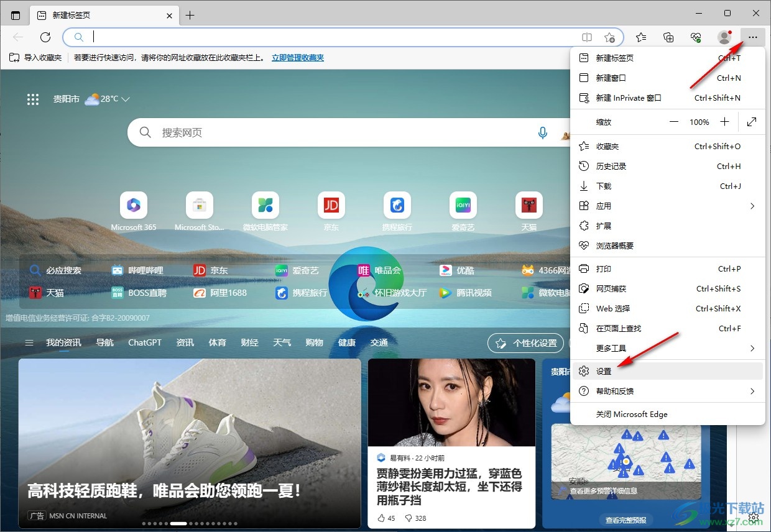This screenshot has height=532, width=771.
Task: Toggle split screen icon in address bar
Action: click(x=587, y=37)
